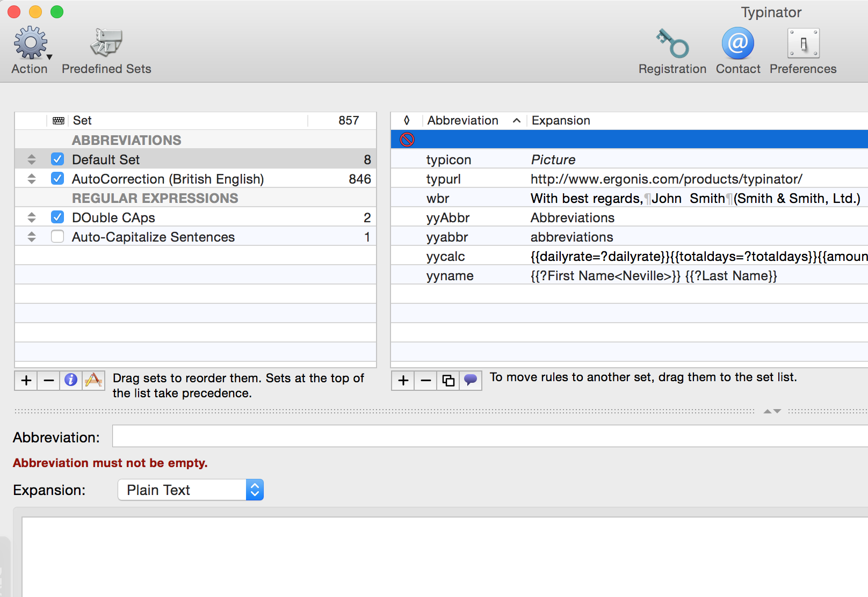Select AutoCorrection (British English) set name

click(x=168, y=179)
